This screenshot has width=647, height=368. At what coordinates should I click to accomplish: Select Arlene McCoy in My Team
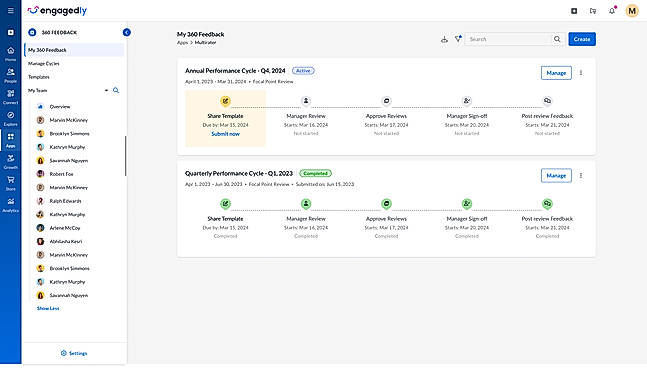[x=65, y=228]
